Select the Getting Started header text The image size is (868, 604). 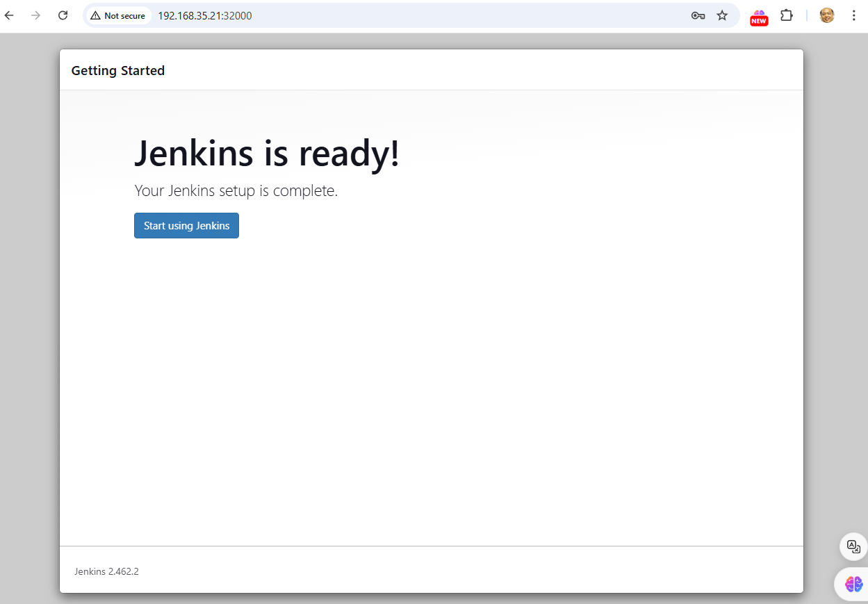[x=118, y=70]
